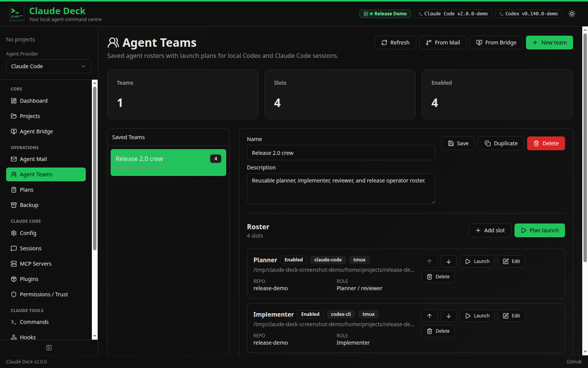Open the GitHub link in footer
The image size is (588, 368).
click(574, 362)
